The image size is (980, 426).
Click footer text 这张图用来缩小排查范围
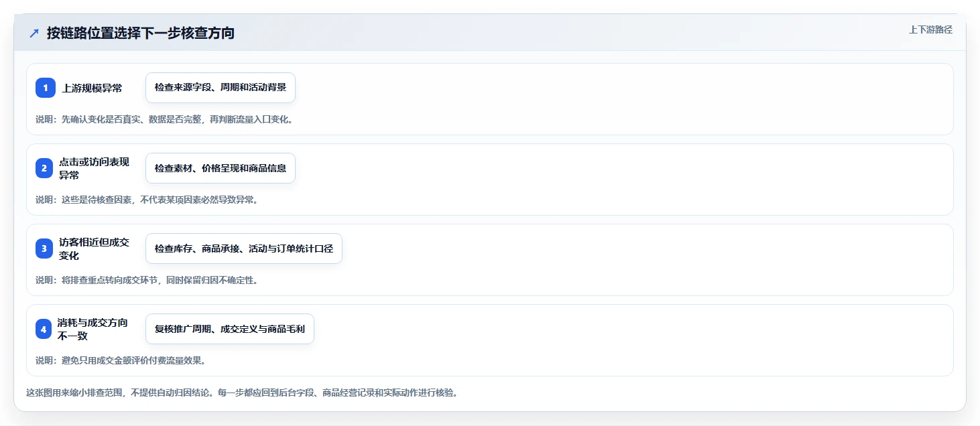pyautogui.click(x=76, y=393)
